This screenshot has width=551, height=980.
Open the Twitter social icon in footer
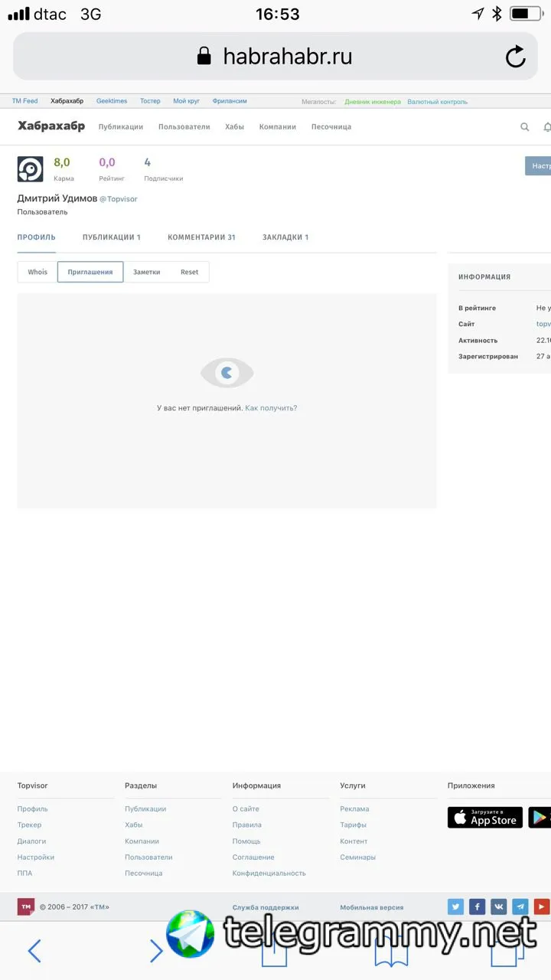tap(456, 906)
